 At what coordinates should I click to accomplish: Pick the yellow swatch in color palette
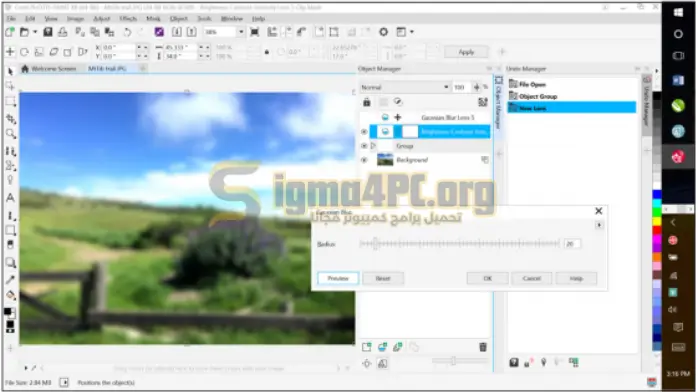(x=657, y=221)
